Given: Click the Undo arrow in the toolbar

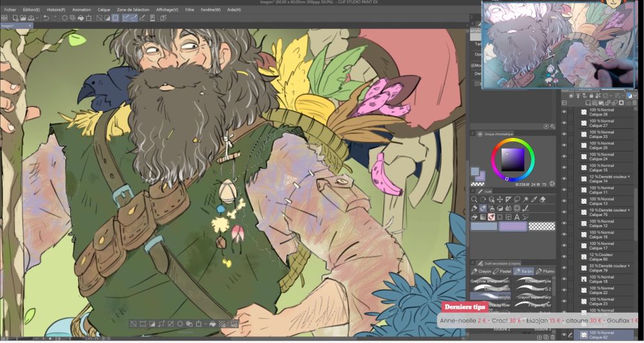Looking at the screenshot, I should [46, 18].
